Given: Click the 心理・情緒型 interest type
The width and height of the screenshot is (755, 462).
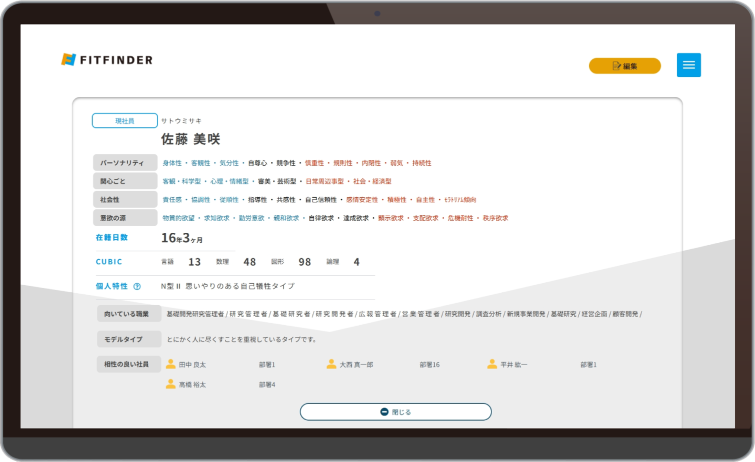Looking at the screenshot, I should click(x=229, y=182).
